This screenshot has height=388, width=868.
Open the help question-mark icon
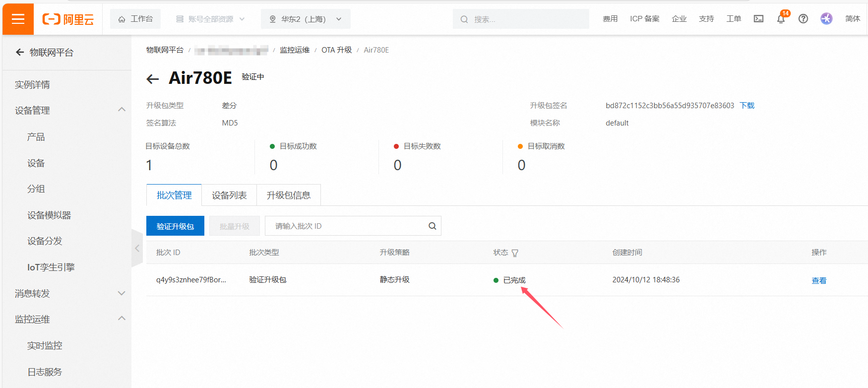pos(803,19)
